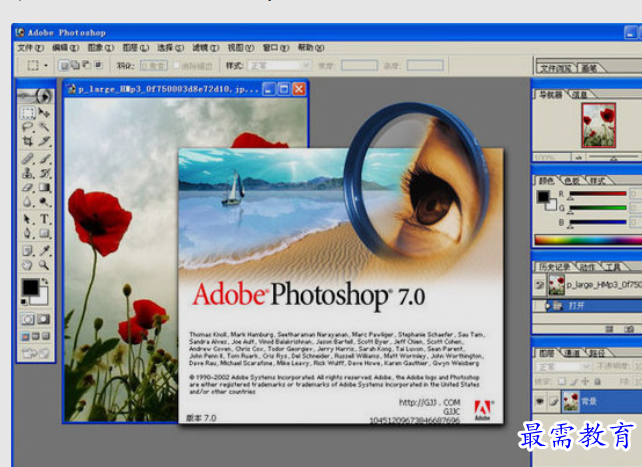Select the Type tool
Image resolution: width=642 pixels, height=467 pixels.
(44, 219)
